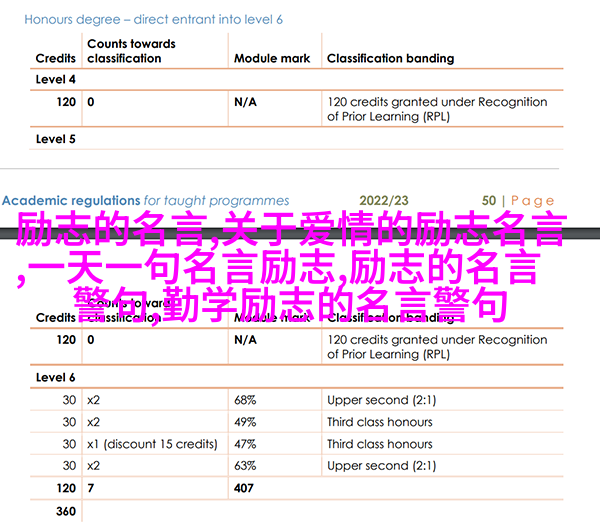The height and width of the screenshot is (524, 600).
Task: Click "Third class honours" in the 47% row
Action: [380, 444]
